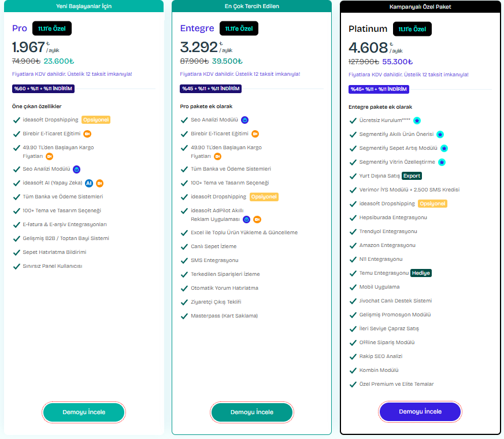Click star icon beside Segmentify Akıllı Ürün Önerisi

tap(440, 134)
